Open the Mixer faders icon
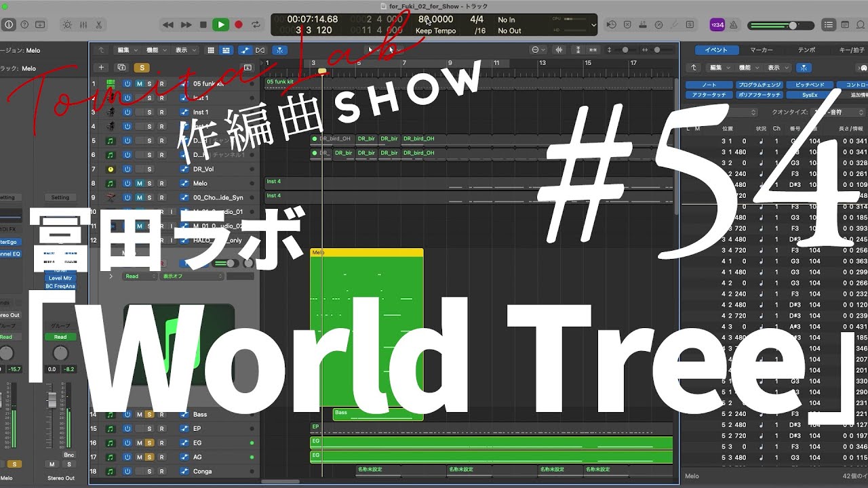 [x=83, y=24]
